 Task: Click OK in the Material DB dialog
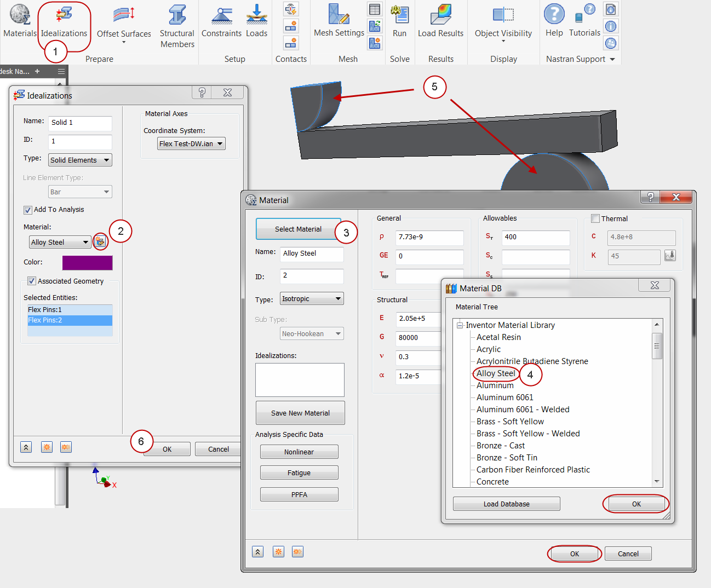636,504
